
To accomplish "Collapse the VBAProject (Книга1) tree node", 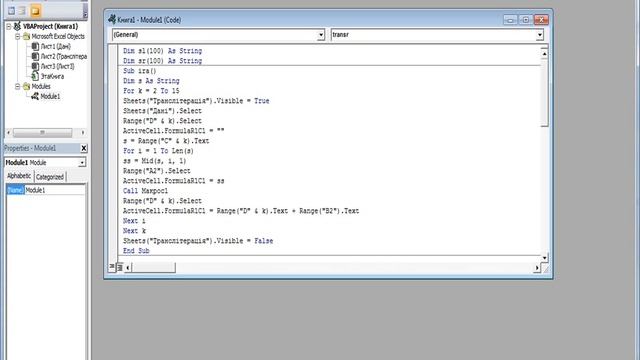I will (9, 27).
